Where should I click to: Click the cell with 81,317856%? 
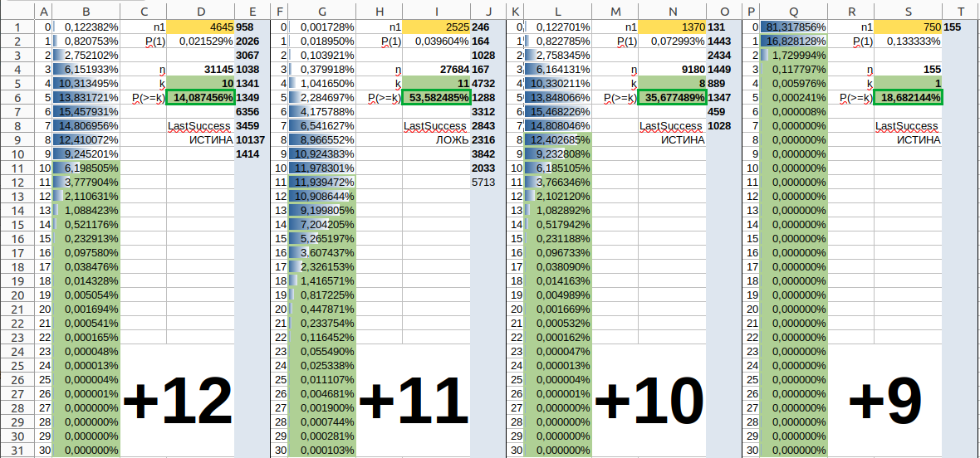pyautogui.click(x=794, y=27)
